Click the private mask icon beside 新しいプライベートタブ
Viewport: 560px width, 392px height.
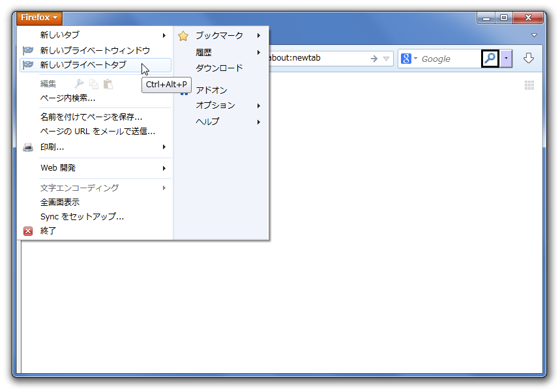28,65
